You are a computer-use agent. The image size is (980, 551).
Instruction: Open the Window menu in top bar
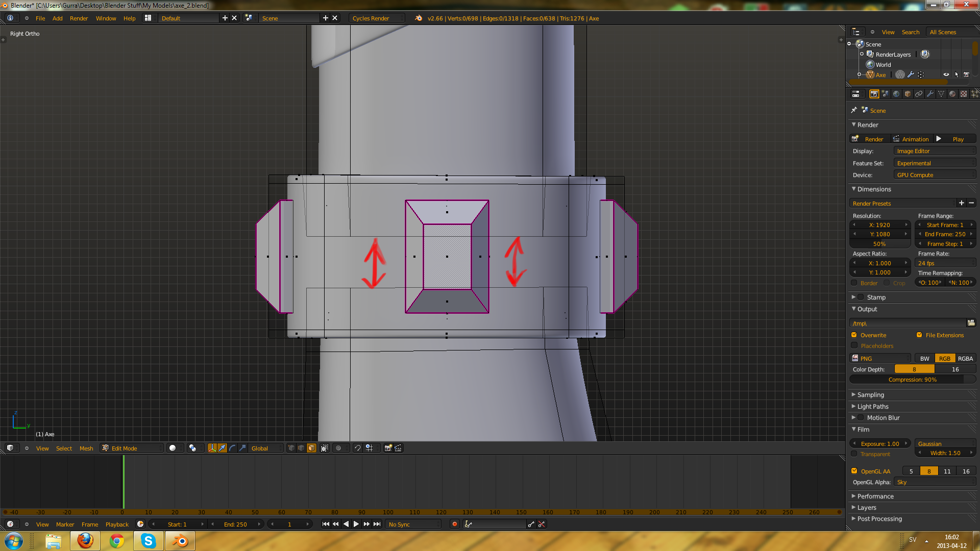(106, 18)
